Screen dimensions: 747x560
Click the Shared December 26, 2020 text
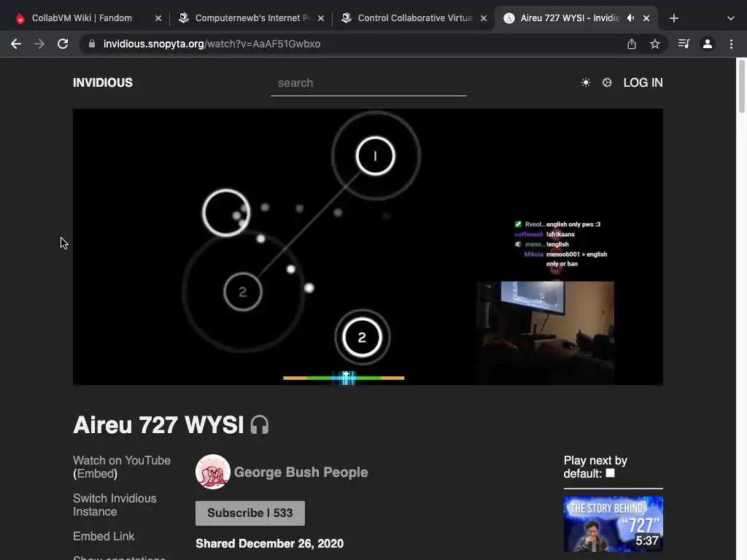pos(270,543)
